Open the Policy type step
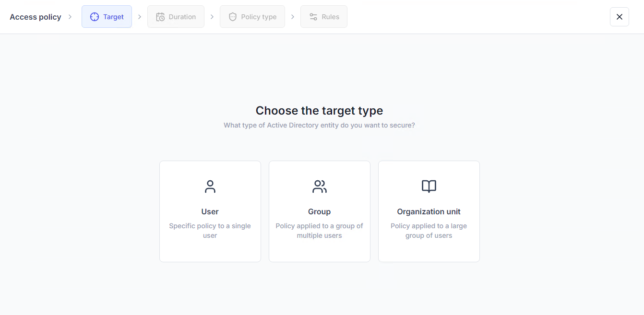Screen dimensions: 644x315 click(x=252, y=17)
